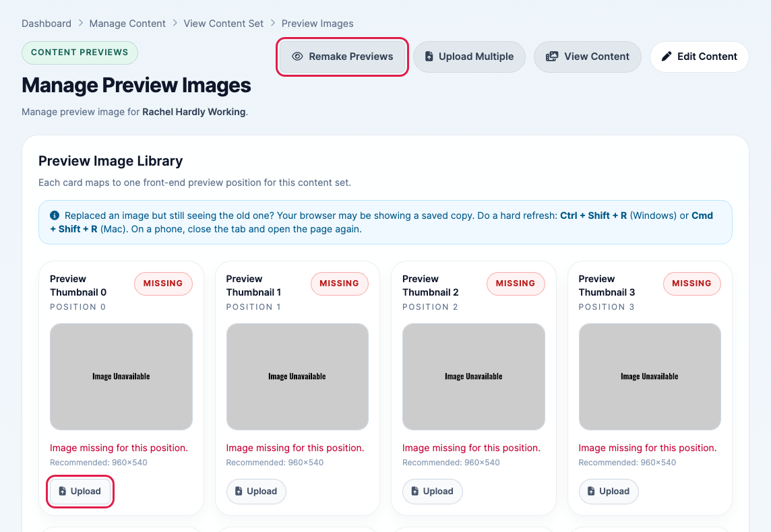Click the 'Preview Thumbnail 2' card title
Image resolution: width=771 pixels, height=532 pixels.
pos(430,286)
